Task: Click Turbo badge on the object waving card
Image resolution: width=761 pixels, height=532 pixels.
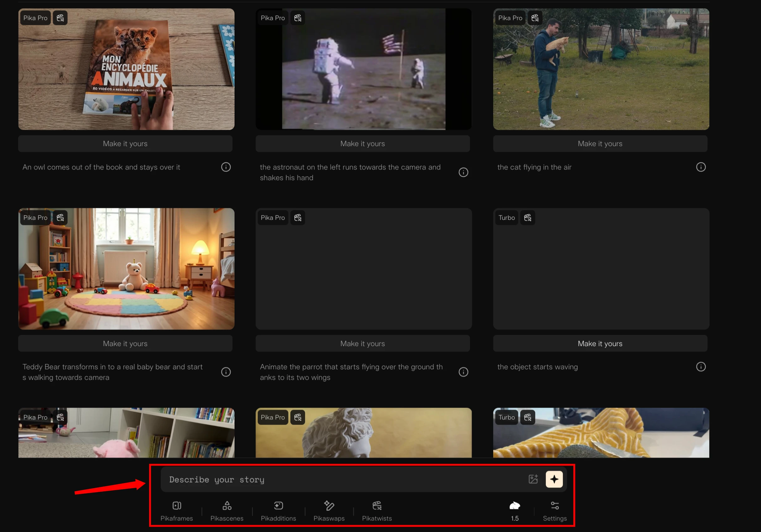Action: coord(506,218)
